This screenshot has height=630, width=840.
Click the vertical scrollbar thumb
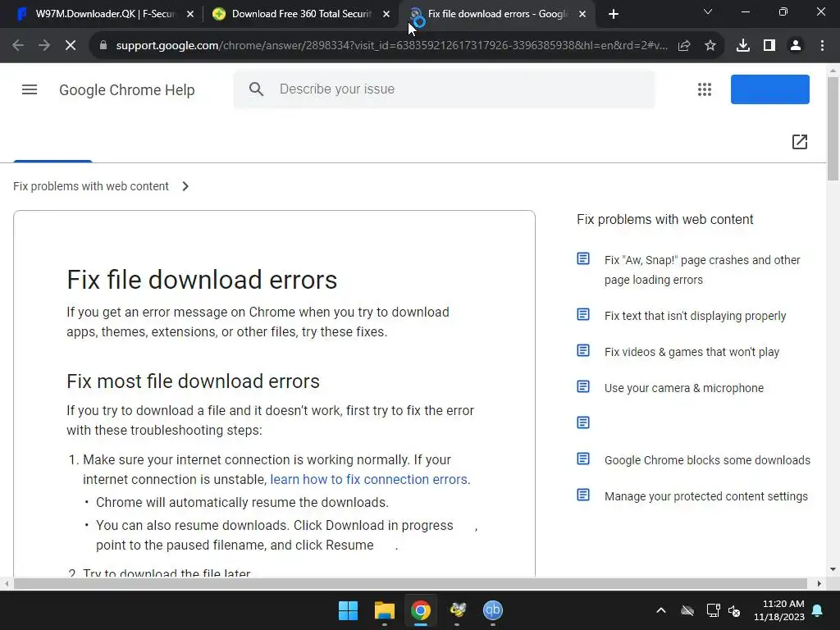833,129
